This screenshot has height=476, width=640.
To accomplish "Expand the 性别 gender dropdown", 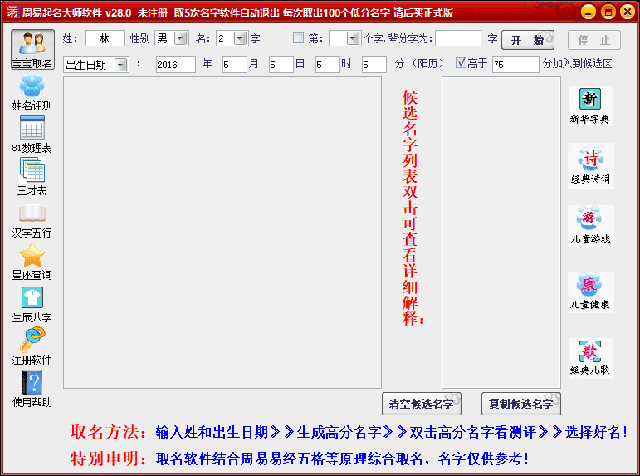I will point(181,38).
